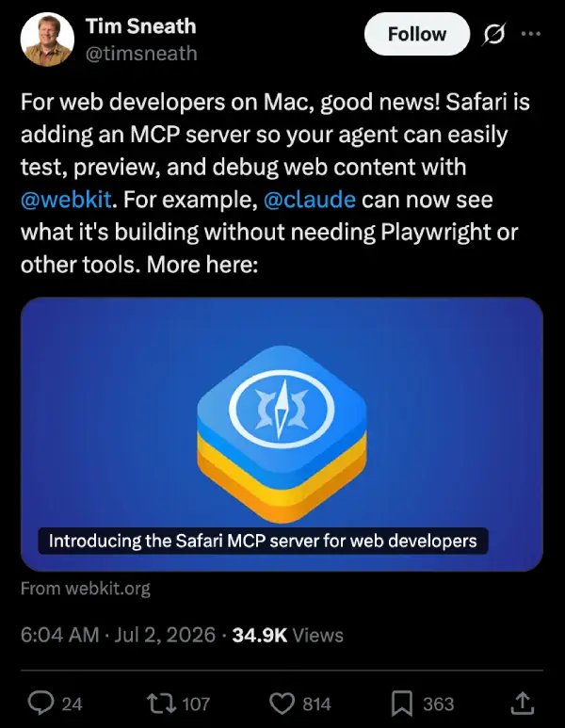Bookmark the tweet with bookmark icon
Viewport: 565px width, 728px height.
[401, 704]
